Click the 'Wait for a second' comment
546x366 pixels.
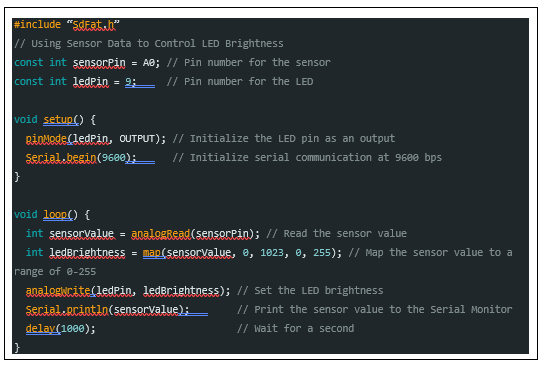tap(296, 328)
